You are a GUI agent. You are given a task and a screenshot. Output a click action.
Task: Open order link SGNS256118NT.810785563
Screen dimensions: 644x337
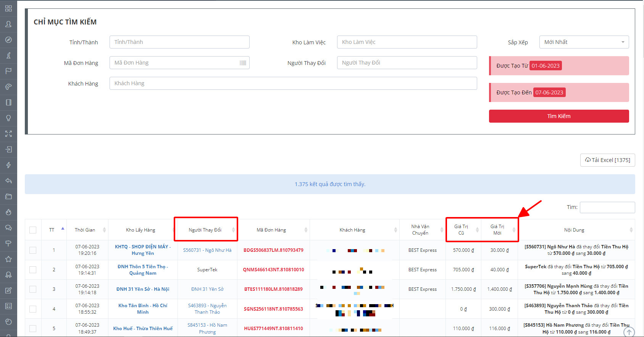pyautogui.click(x=273, y=309)
